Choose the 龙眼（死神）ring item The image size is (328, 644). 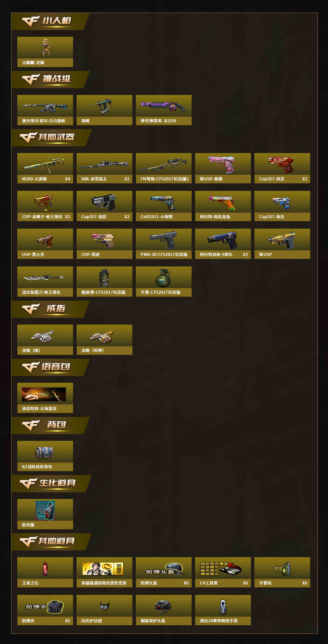(104, 339)
